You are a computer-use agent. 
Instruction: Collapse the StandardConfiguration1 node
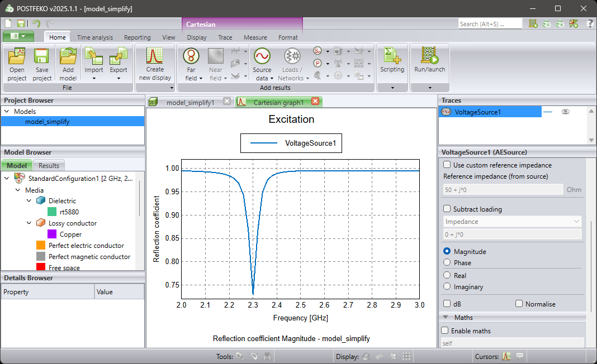7,178
